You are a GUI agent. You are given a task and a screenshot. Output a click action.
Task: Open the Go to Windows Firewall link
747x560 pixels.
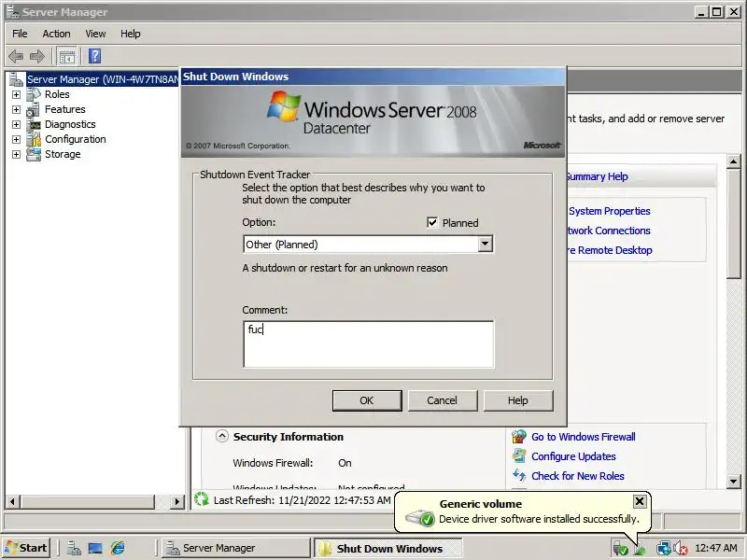coord(583,437)
